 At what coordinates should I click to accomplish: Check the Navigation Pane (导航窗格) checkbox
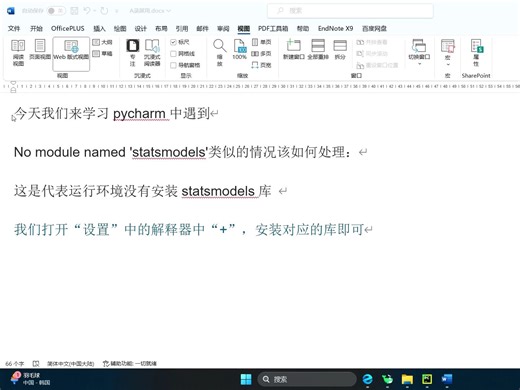tap(173, 65)
